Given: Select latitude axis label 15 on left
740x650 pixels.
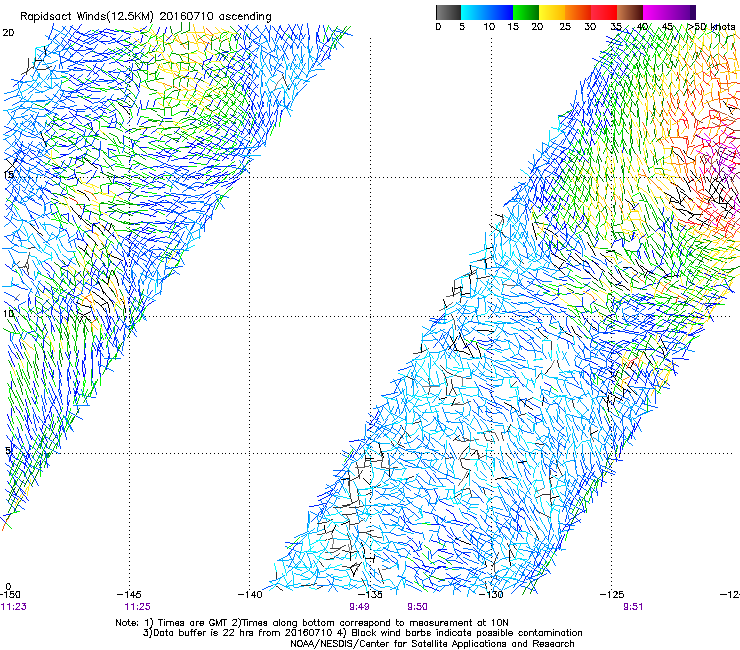Looking at the screenshot, I should pos(8,175).
